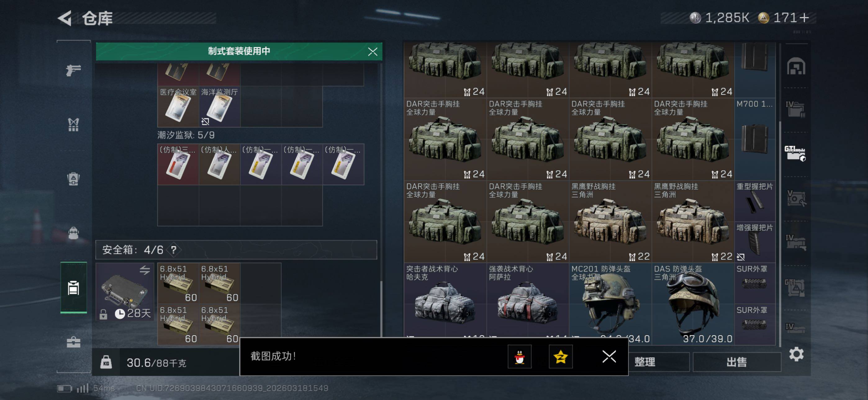Open helmet filter icon on right sidebar

[796, 66]
